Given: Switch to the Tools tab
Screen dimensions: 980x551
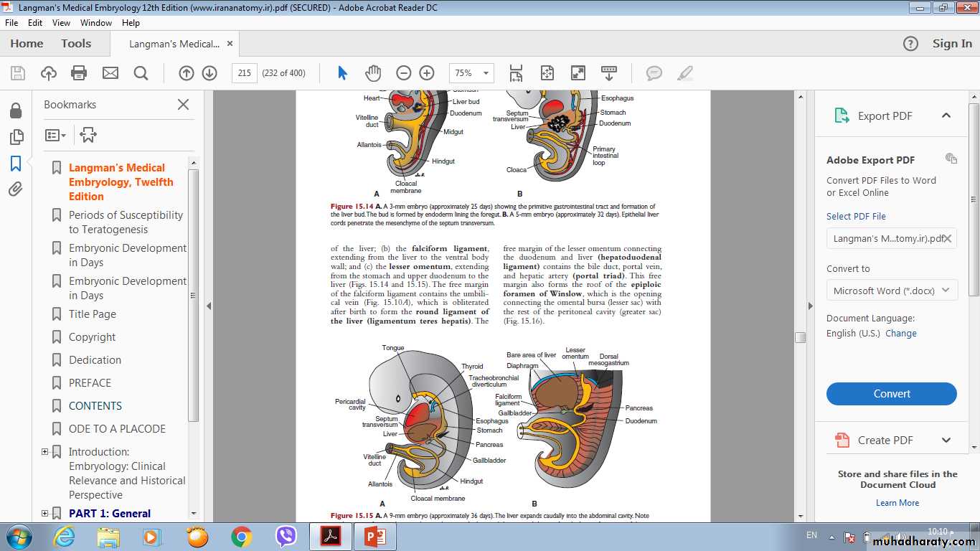Looking at the screenshot, I should coord(76,44).
